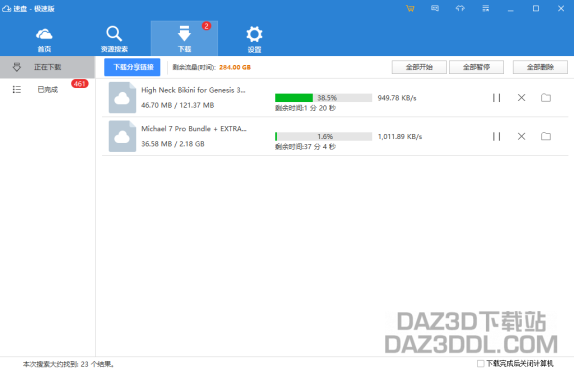This screenshot has width=574, height=370.
Task: Click the 461 badge on 已完成
Action: pos(79,84)
